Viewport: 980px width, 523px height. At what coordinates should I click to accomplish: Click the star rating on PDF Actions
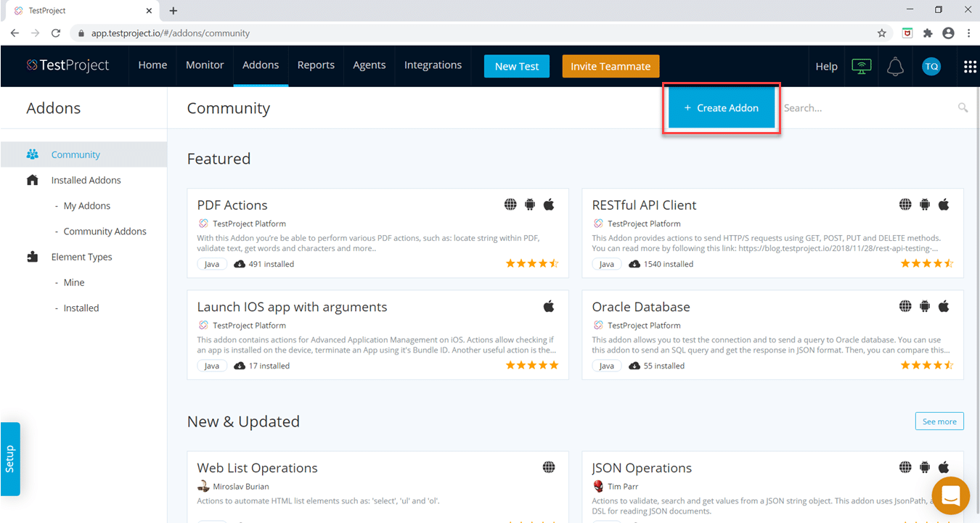(x=532, y=263)
